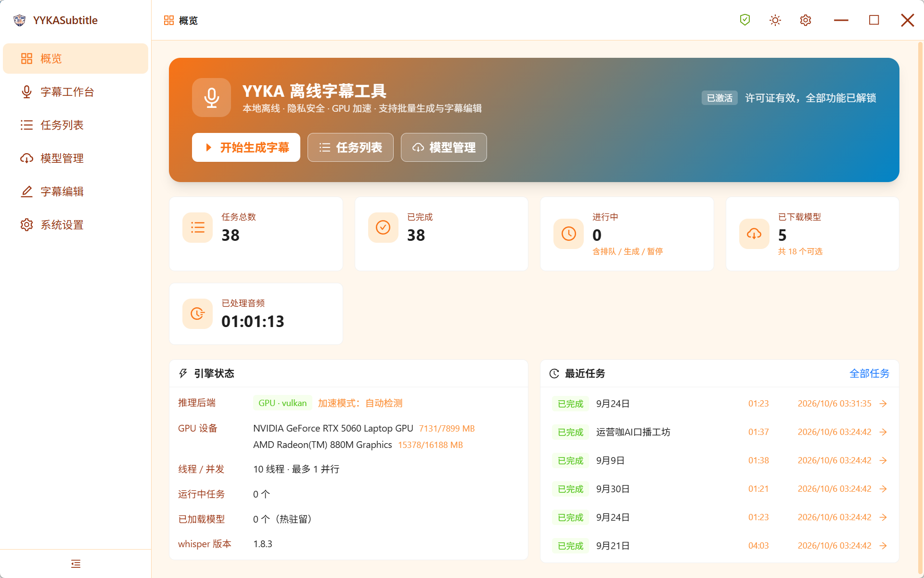Click the 开始生成字幕 button

246,147
